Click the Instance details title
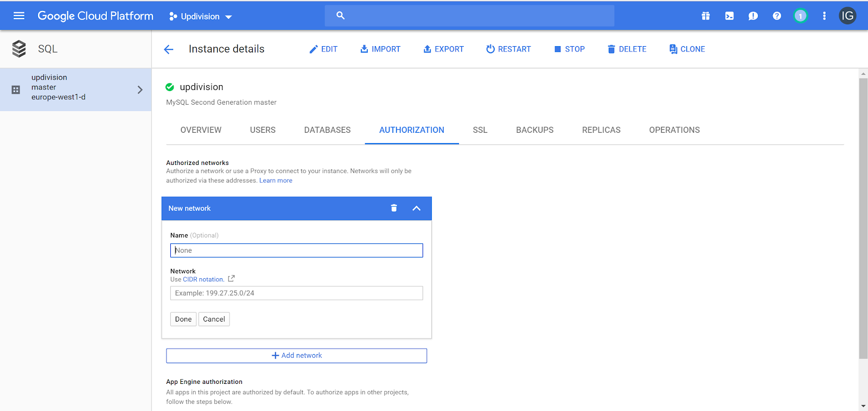 point(227,49)
